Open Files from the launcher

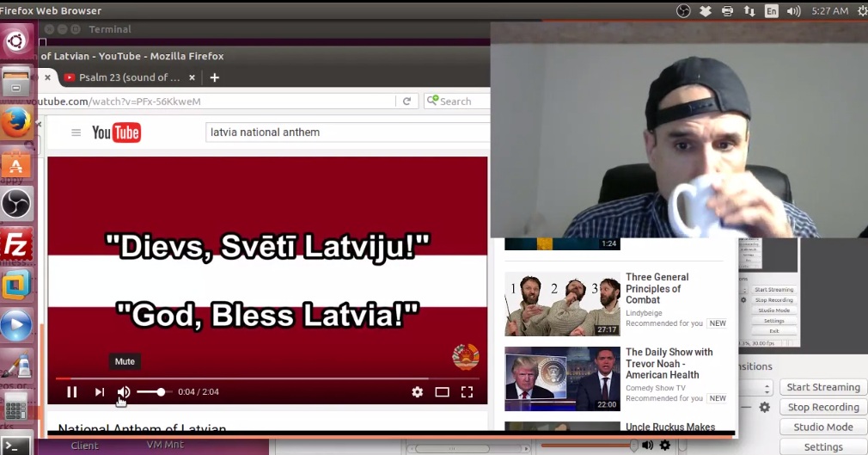[x=15, y=82]
